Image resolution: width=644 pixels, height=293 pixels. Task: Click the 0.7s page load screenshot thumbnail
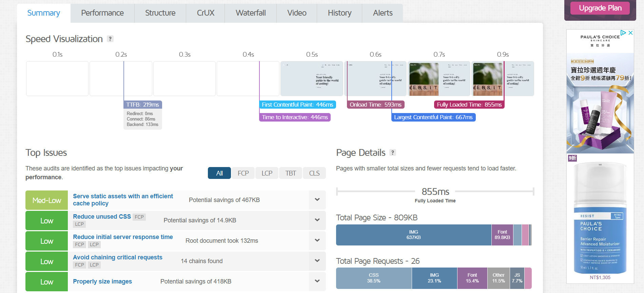[439, 78]
